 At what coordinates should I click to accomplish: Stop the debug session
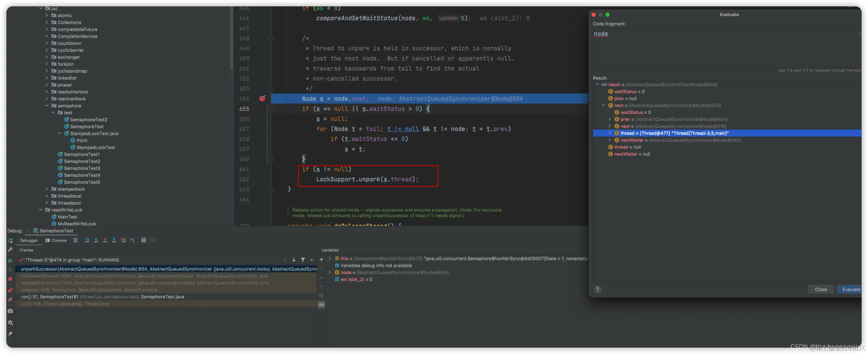[x=10, y=279]
